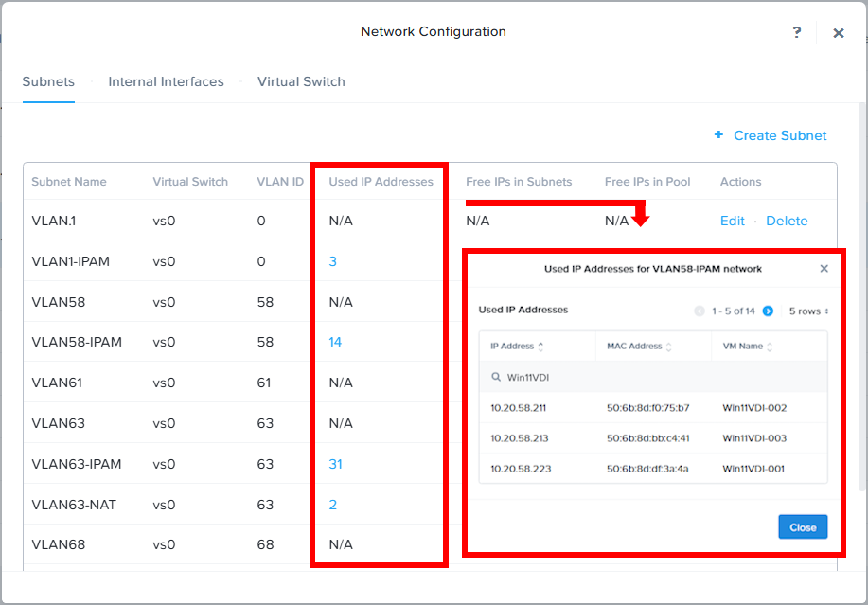Viewport: 868px width, 605px height.
Task: Go to next page of used IPs
Action: click(x=768, y=311)
